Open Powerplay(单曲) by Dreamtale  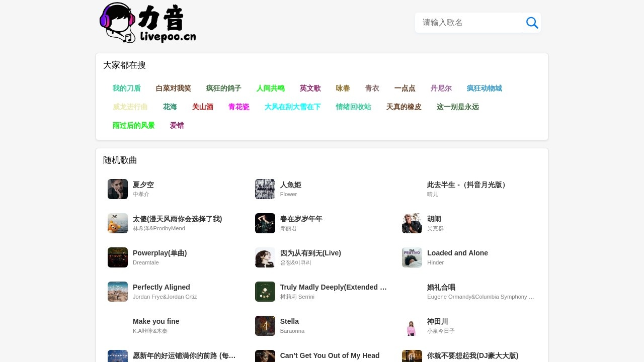click(159, 253)
